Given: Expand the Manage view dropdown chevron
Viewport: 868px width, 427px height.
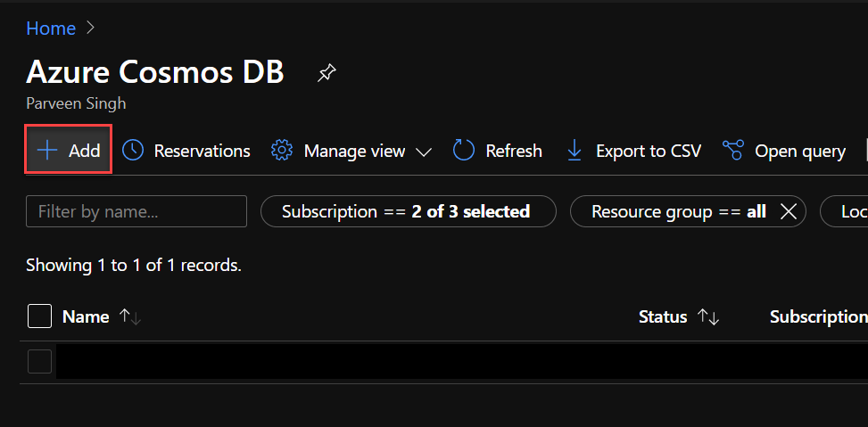Looking at the screenshot, I should click(x=424, y=152).
